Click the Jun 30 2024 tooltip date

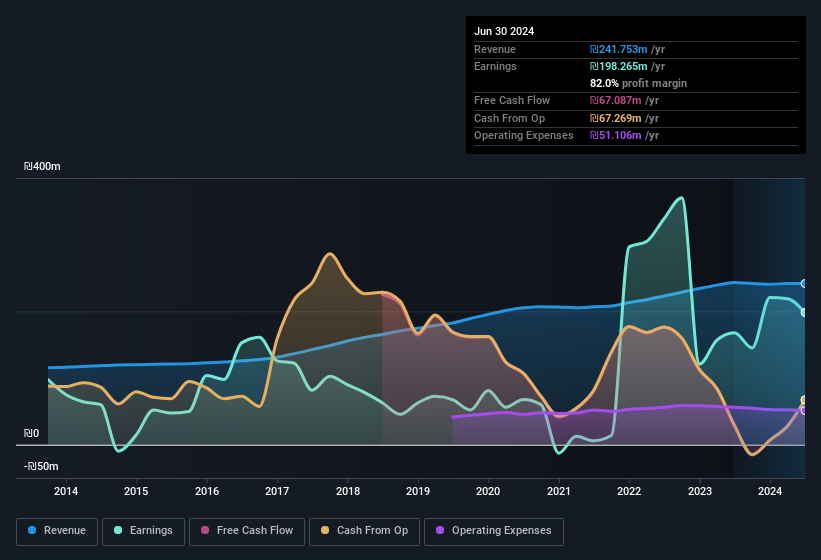[504, 31]
